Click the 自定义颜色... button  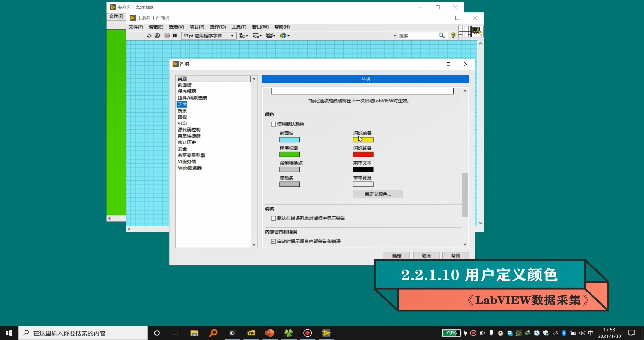[378, 194]
